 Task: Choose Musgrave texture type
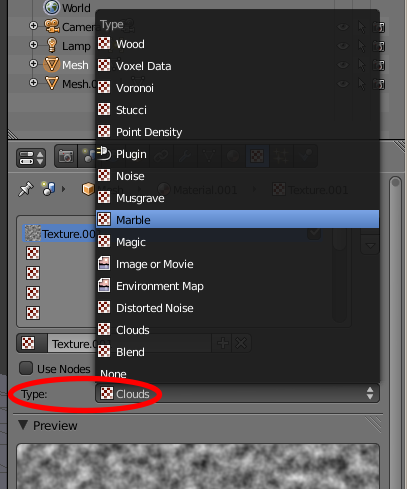pyautogui.click(x=237, y=198)
